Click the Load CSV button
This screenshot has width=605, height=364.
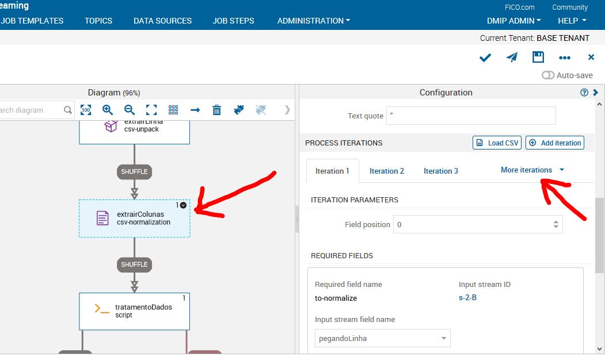click(x=497, y=143)
